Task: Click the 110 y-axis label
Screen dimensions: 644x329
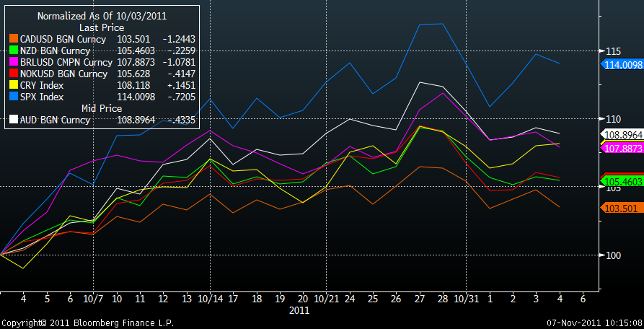Action: [x=614, y=119]
